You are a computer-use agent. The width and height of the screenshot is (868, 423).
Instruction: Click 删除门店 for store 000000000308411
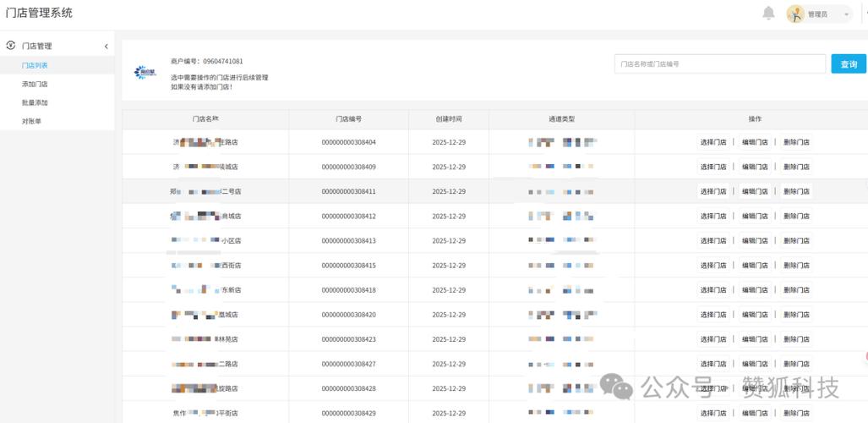pos(796,191)
